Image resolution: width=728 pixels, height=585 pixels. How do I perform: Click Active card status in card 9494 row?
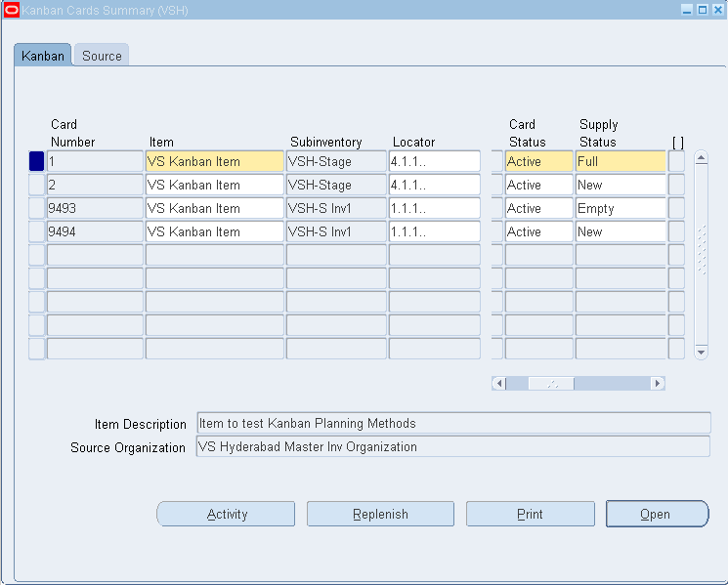point(539,231)
